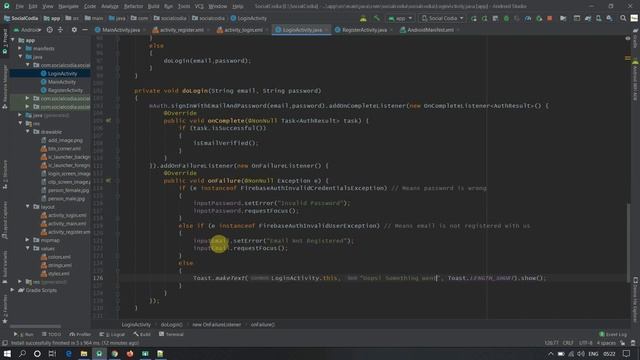This screenshot has height=360, width=640.
Task: Click the Run app green icon
Action: click(x=474, y=18)
